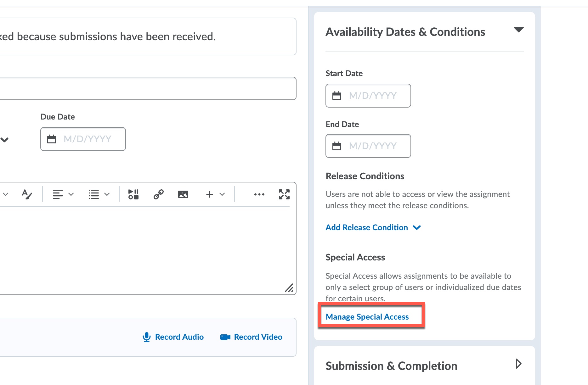
Task: Open calendar icon in Start Date field
Action: click(337, 96)
